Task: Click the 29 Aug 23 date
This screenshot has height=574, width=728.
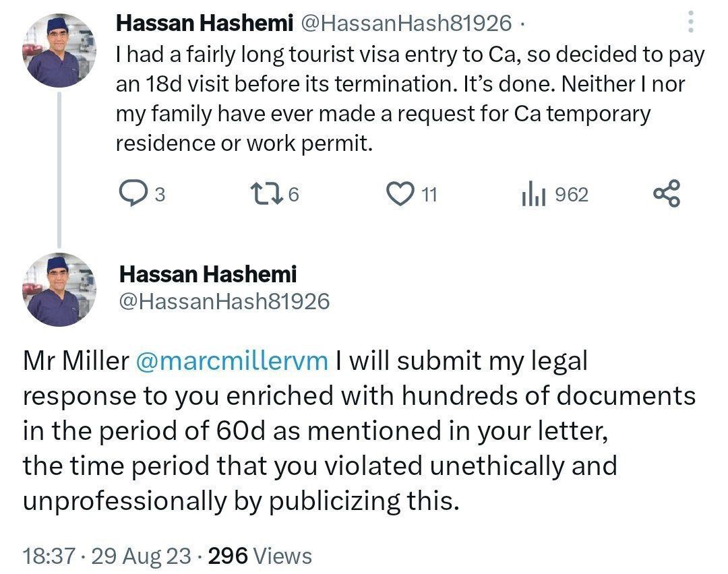Action: [143, 556]
